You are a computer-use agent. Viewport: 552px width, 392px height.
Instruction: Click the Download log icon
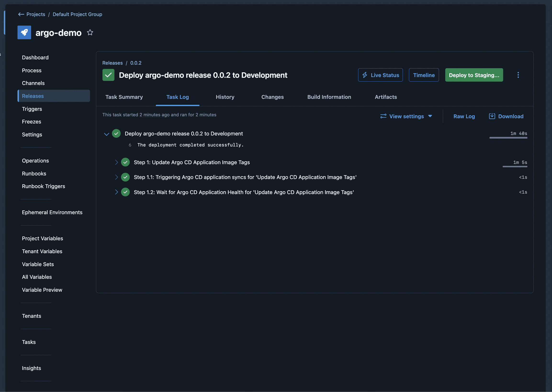point(492,116)
